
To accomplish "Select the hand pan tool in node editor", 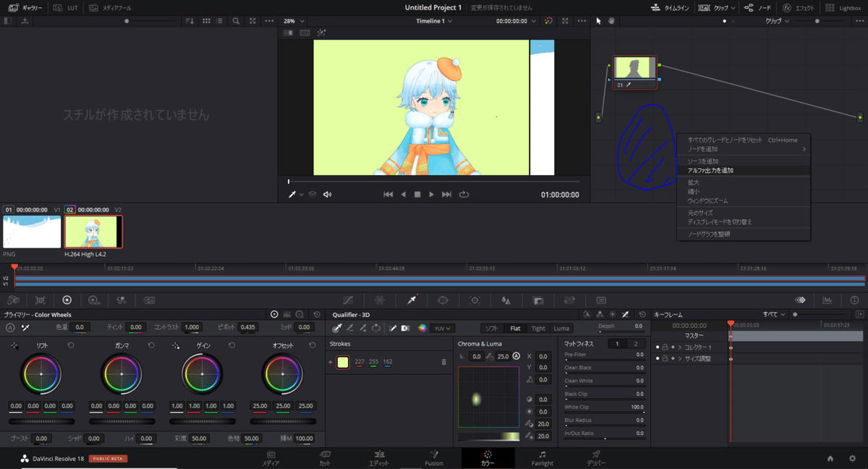I will (610, 21).
